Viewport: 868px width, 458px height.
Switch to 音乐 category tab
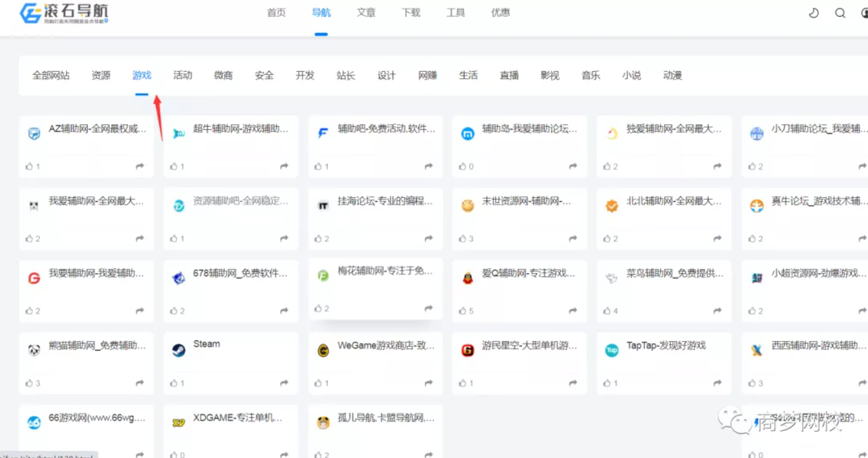click(591, 76)
